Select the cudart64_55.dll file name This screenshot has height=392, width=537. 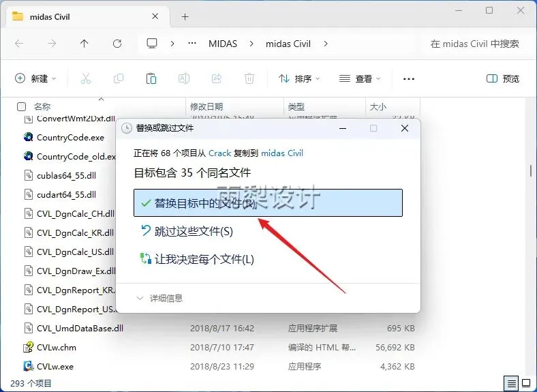pos(66,194)
